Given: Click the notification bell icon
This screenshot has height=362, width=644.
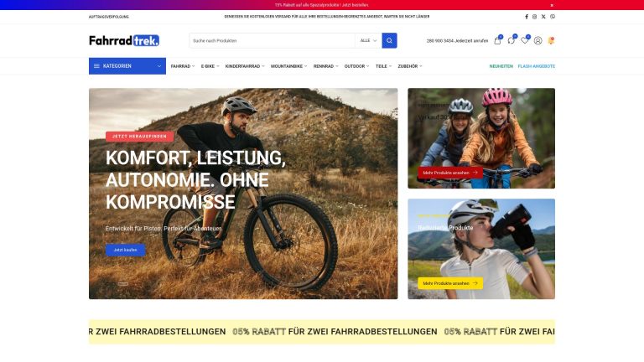Looking at the screenshot, I should pos(551,40).
